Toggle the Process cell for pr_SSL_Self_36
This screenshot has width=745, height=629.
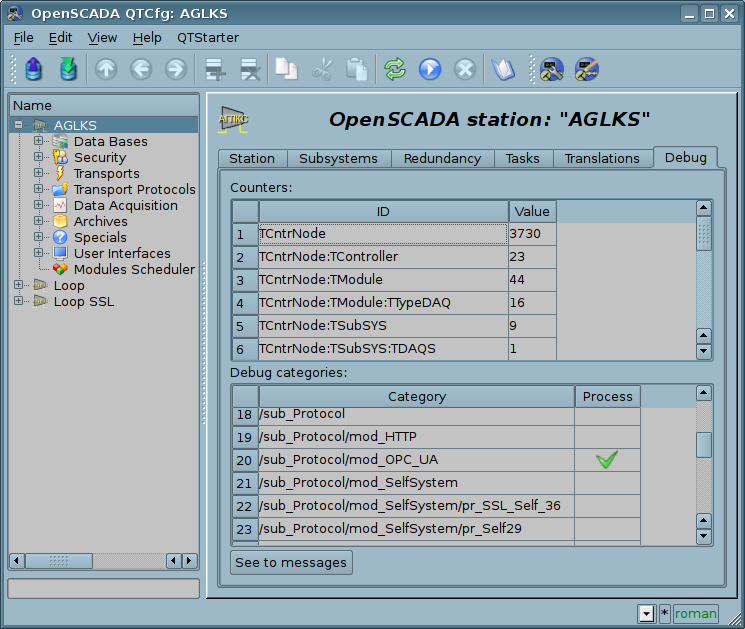coord(607,505)
